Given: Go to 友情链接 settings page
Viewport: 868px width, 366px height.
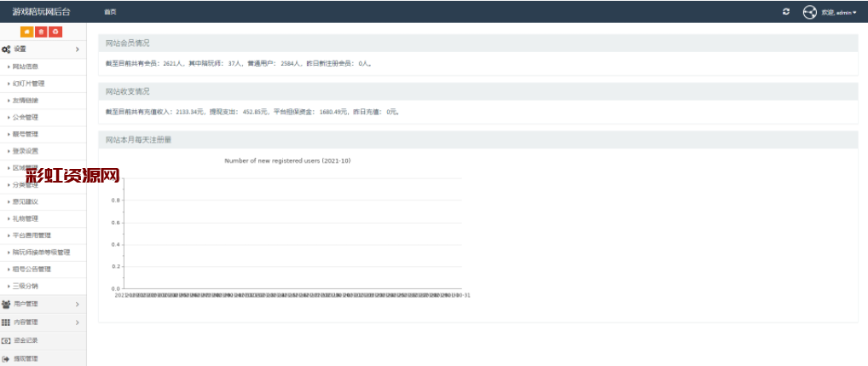Looking at the screenshot, I should tap(26, 101).
